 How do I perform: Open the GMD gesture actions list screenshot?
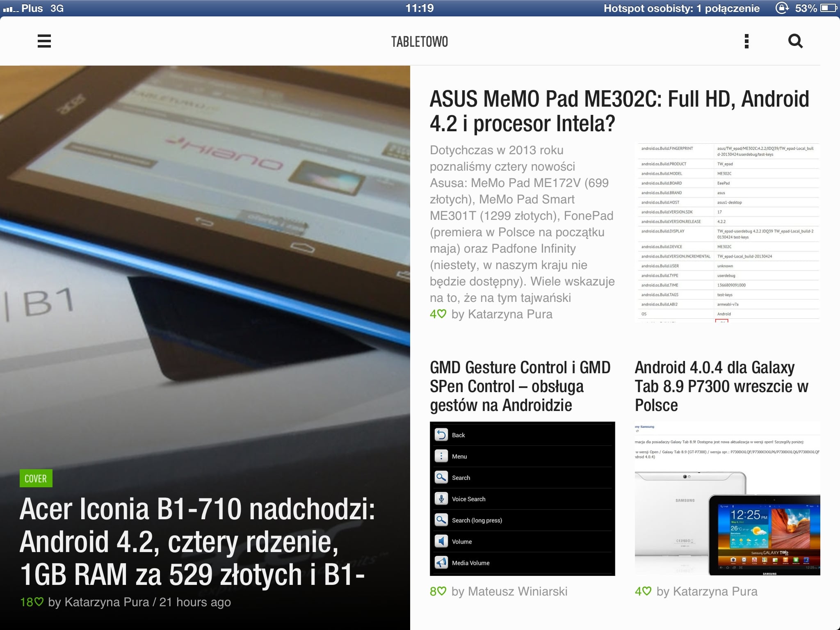[523, 499]
